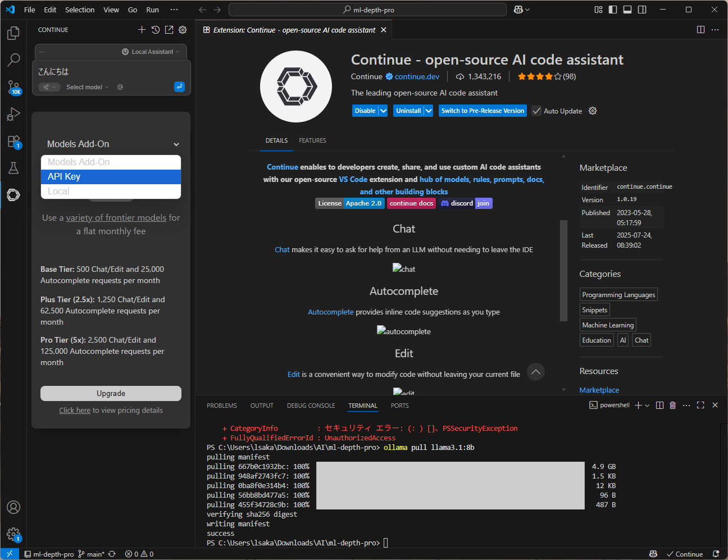This screenshot has width=728, height=560.
Task: Kill the terminal with trash icon
Action: tap(673, 405)
